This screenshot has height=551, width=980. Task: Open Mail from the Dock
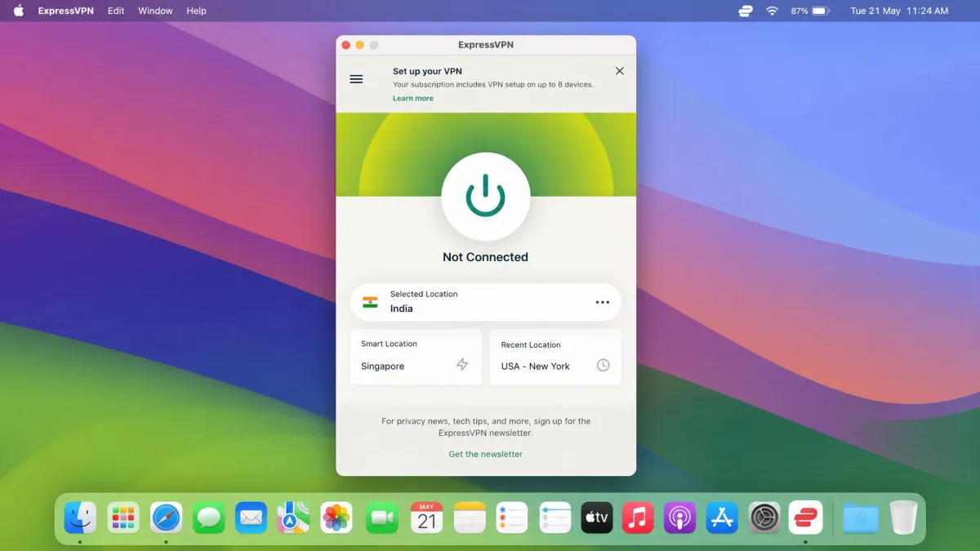[252, 518]
